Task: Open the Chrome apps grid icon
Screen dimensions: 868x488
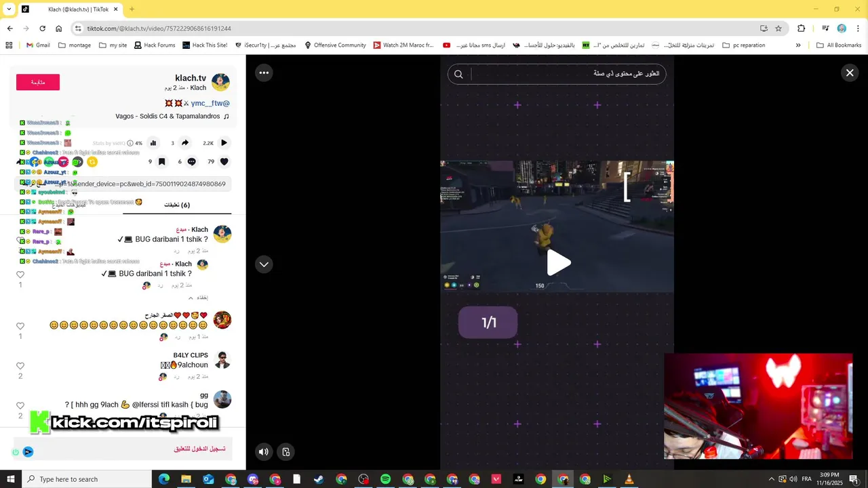Action: (9, 45)
